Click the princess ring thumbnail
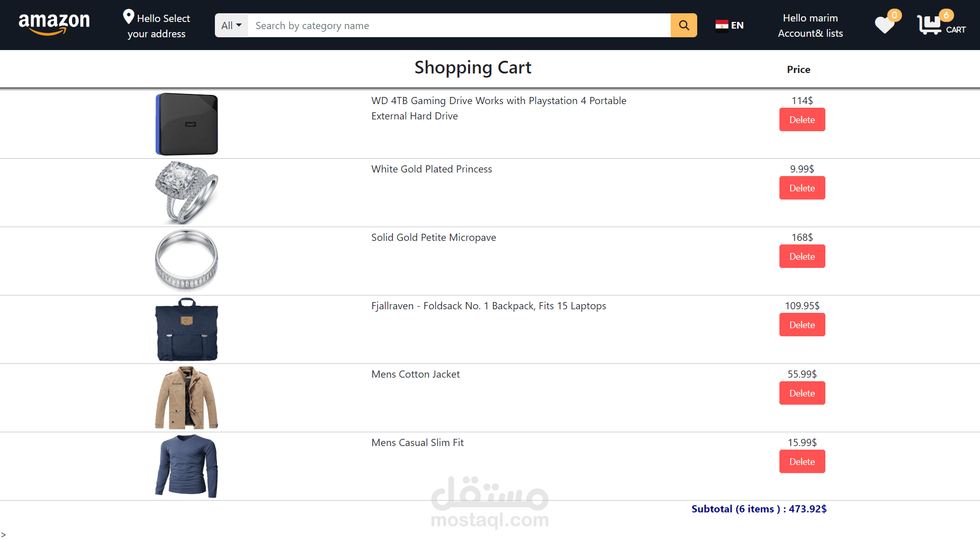The height and width of the screenshot is (541, 980). tap(187, 192)
